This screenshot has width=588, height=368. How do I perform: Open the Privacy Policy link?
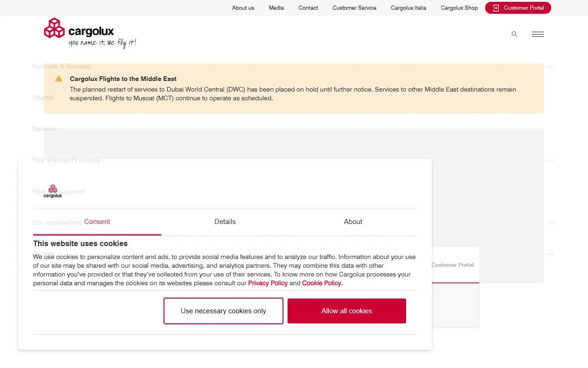(268, 283)
